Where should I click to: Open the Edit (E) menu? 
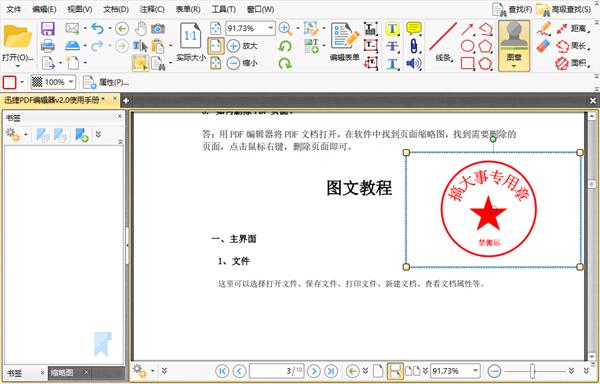click(x=44, y=9)
